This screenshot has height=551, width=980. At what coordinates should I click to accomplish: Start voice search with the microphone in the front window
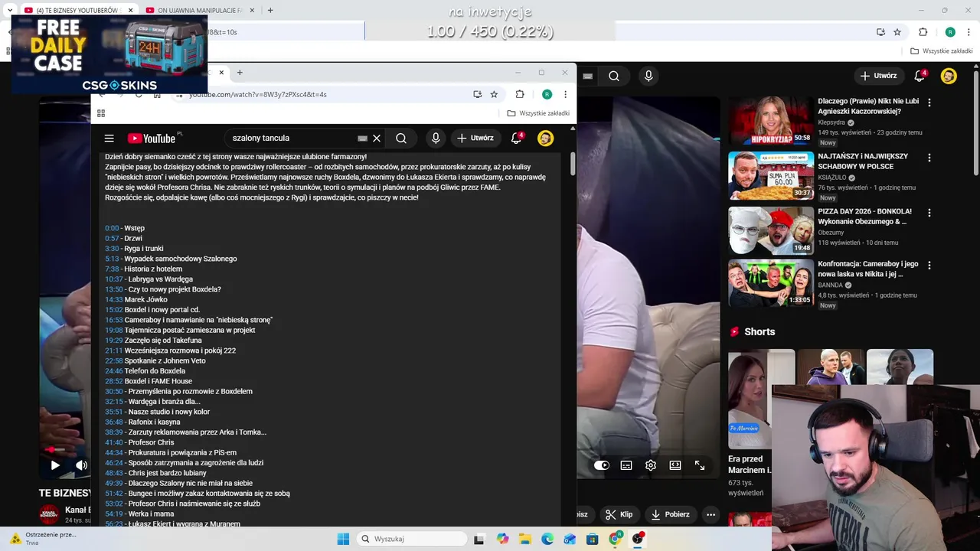point(436,139)
